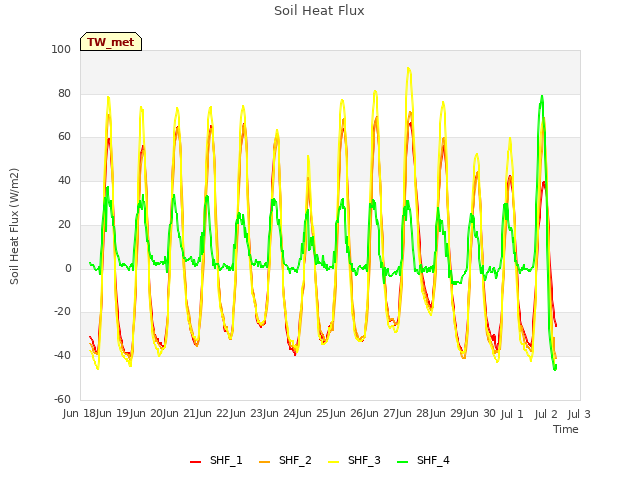Toggle the SHF_1 legend entry
640x480 pixels.
[216, 460]
